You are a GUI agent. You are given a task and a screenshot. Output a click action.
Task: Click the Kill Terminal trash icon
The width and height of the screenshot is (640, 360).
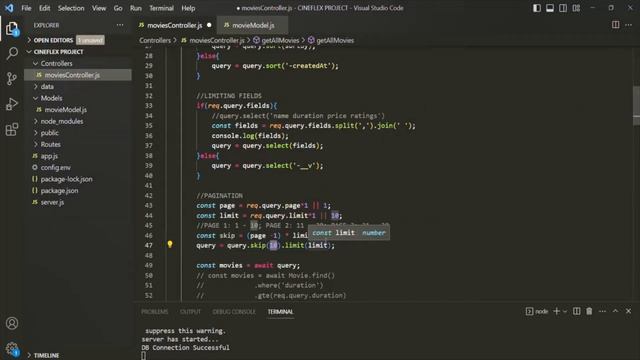pyautogui.click(x=589, y=311)
